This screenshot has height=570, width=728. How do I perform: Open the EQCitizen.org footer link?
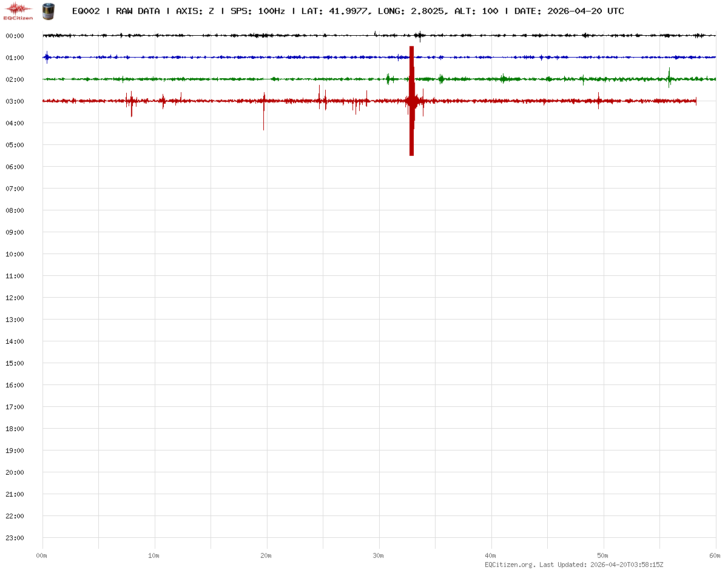pyautogui.click(x=510, y=565)
